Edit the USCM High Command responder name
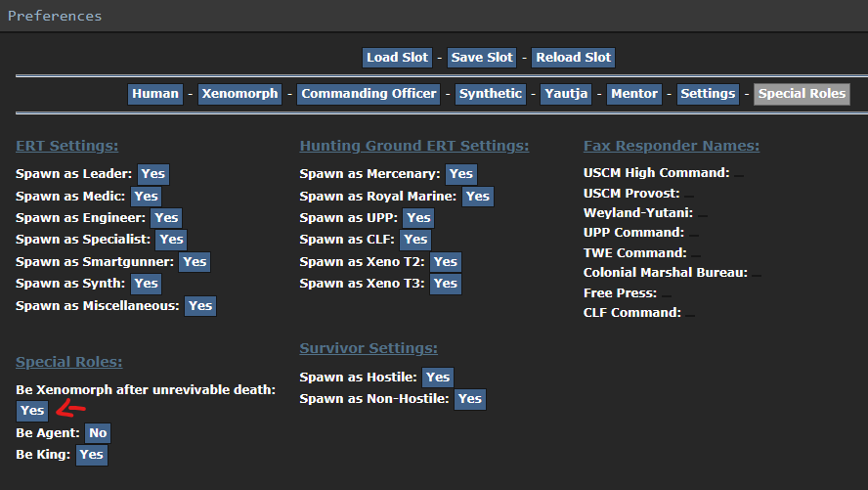This screenshot has width=868, height=490. click(x=739, y=174)
